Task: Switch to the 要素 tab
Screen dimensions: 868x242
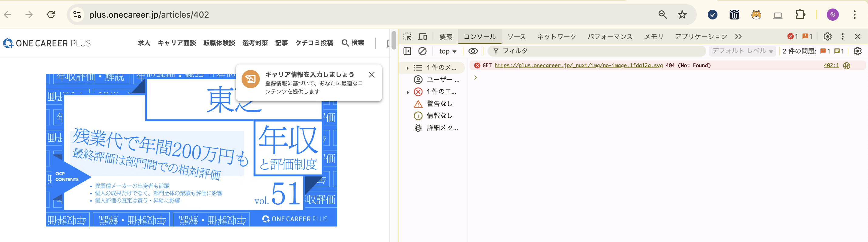Action: (446, 36)
